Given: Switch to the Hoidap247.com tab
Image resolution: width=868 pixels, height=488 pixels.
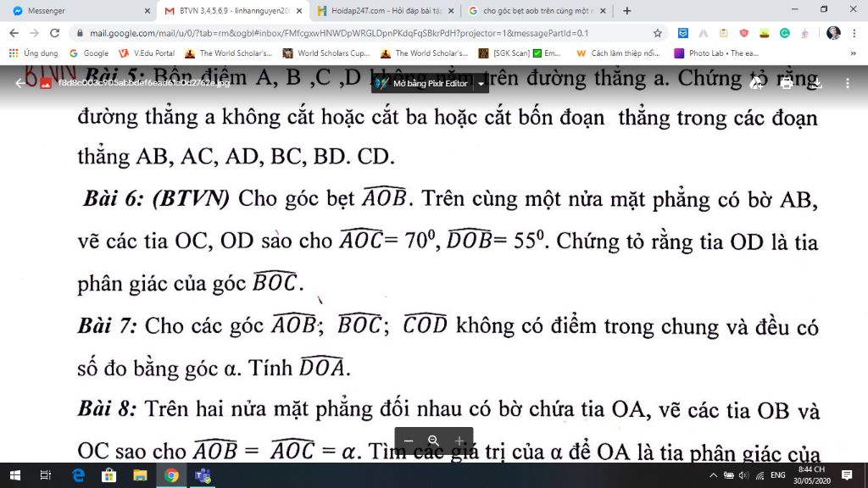Looking at the screenshot, I should pyautogui.click(x=386, y=10).
